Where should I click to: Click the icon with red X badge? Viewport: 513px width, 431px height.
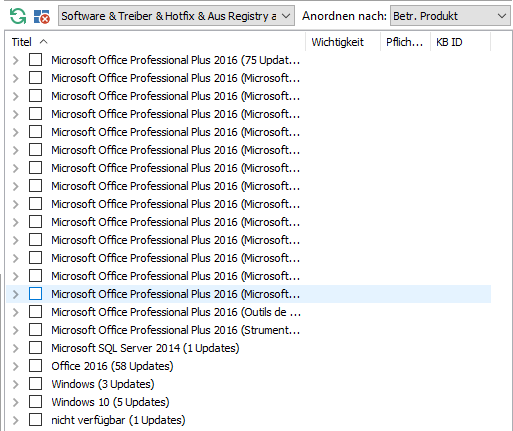(42, 16)
